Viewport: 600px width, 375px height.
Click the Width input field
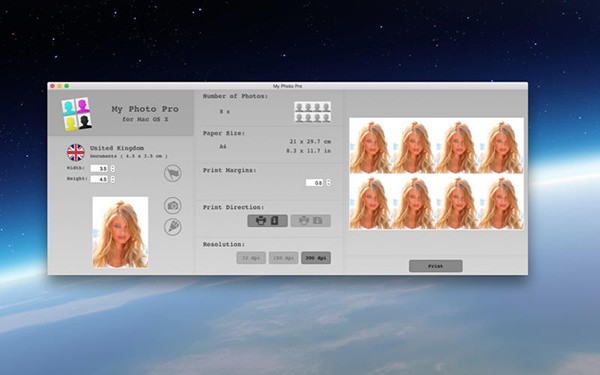click(x=99, y=168)
